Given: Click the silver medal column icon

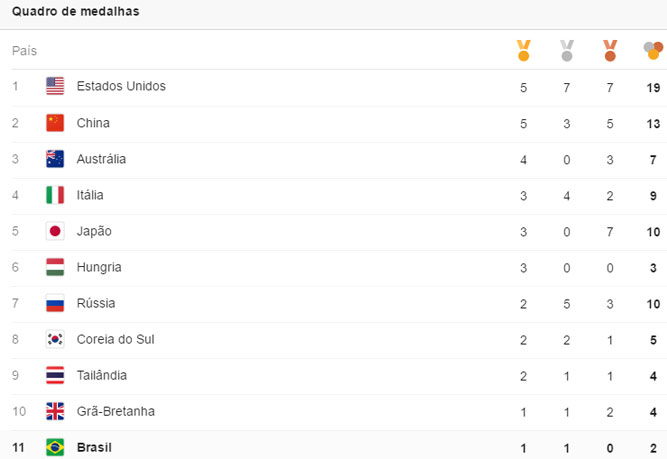Looking at the screenshot, I should coord(567,49).
